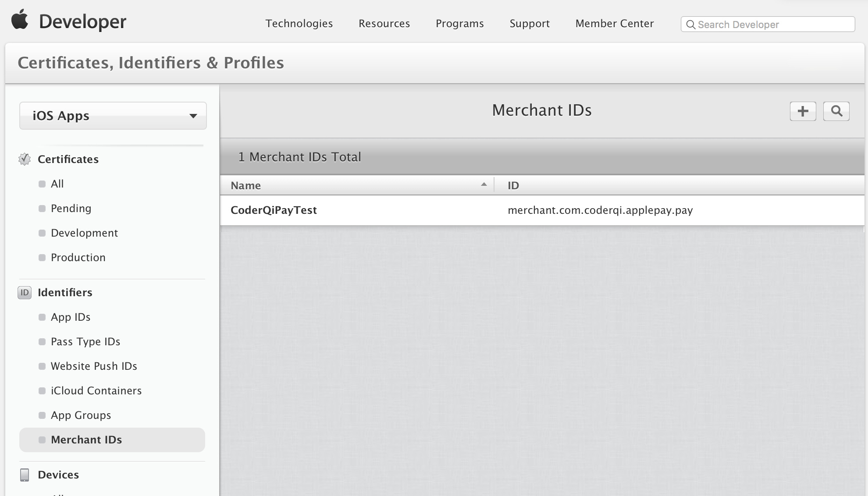
Task: Click the Devices phone icon
Action: point(25,475)
